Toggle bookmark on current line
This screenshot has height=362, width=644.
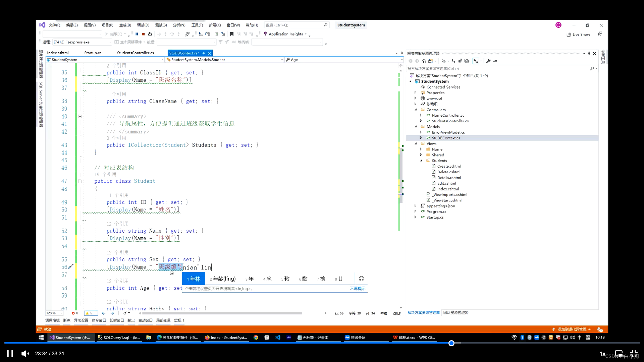232,34
